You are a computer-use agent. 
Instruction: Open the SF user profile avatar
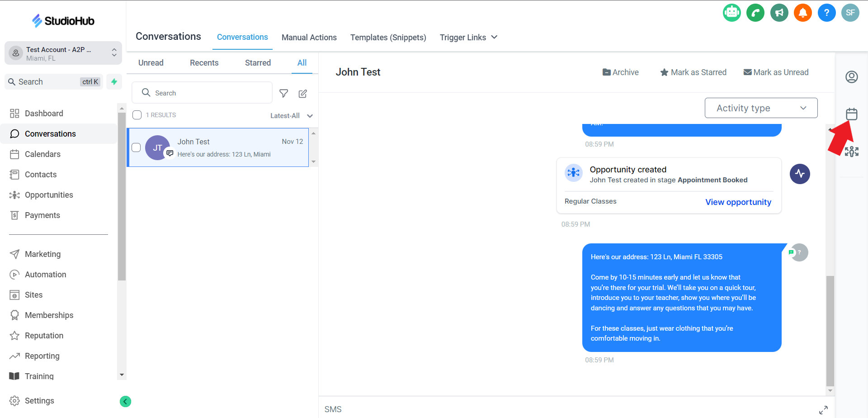tap(850, 13)
